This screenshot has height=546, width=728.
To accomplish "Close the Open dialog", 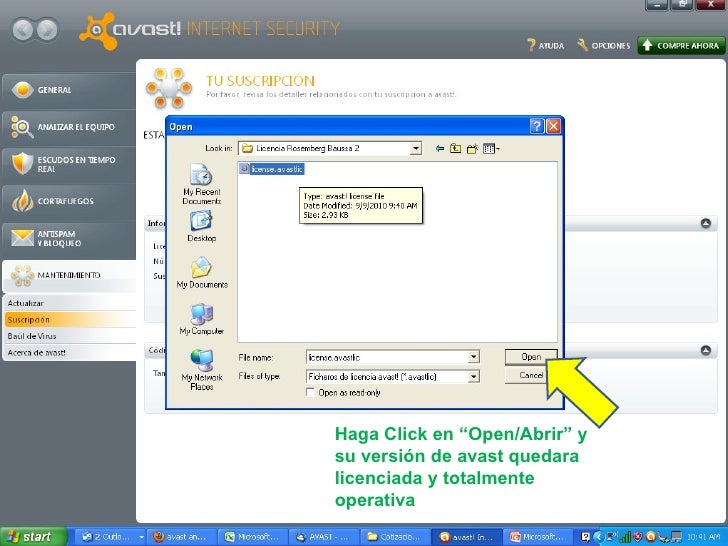I will [x=553, y=126].
